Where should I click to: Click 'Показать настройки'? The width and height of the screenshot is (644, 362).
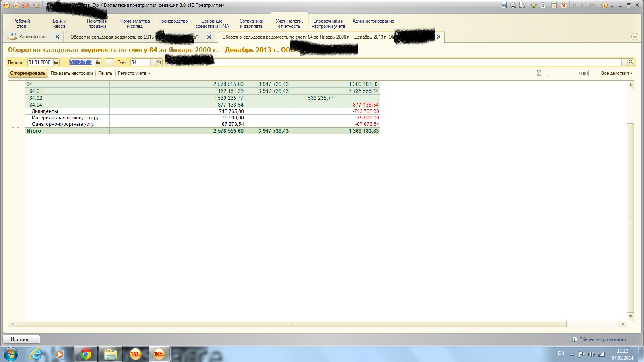(x=72, y=73)
